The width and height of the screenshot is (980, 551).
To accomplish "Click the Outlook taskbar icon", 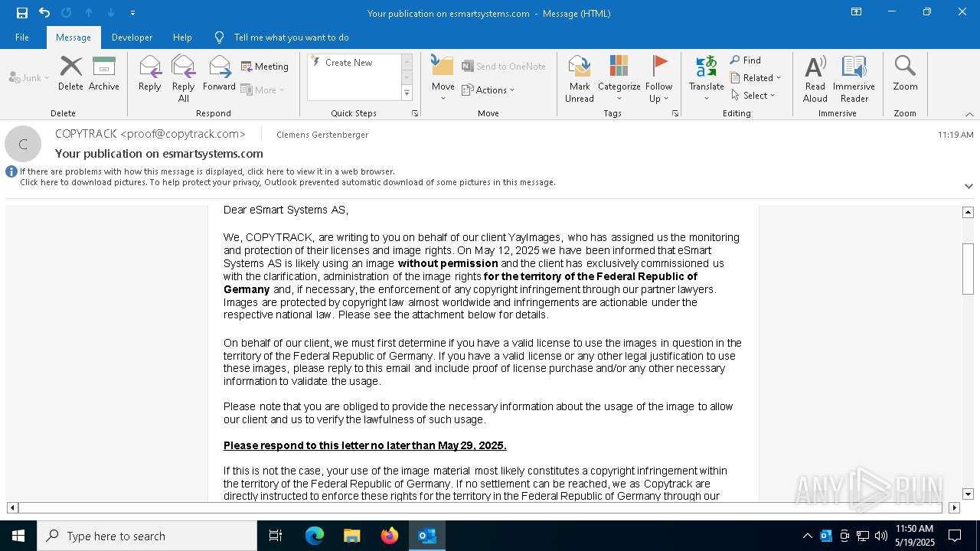I will click(x=427, y=536).
